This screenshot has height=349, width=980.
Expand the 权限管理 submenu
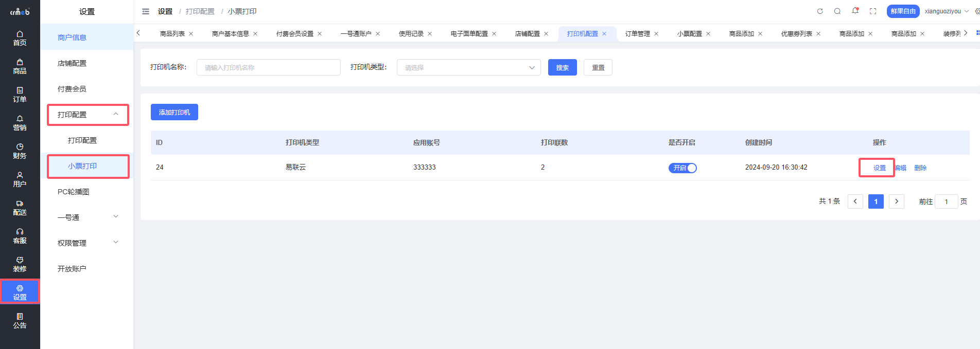[87, 243]
